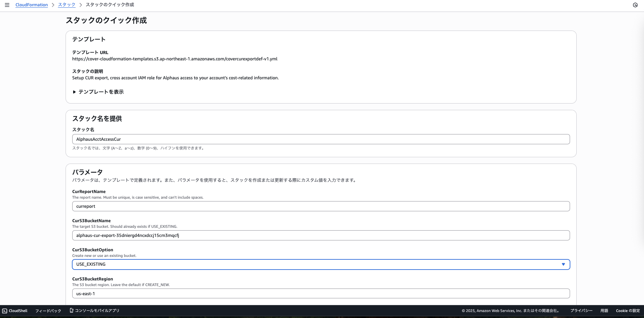The image size is (644, 318).
Task: Open コンソールモバイルアプリ from the footer
Action: [95, 311]
